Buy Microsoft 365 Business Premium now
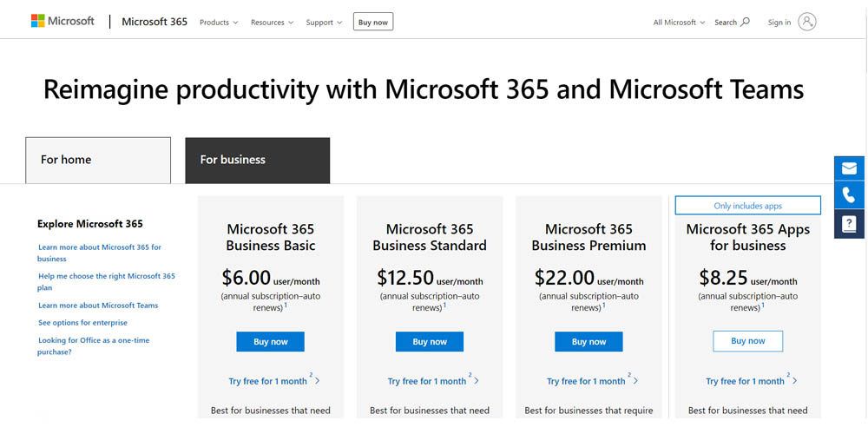Image resolution: width=868 pixels, height=434 pixels. (589, 341)
